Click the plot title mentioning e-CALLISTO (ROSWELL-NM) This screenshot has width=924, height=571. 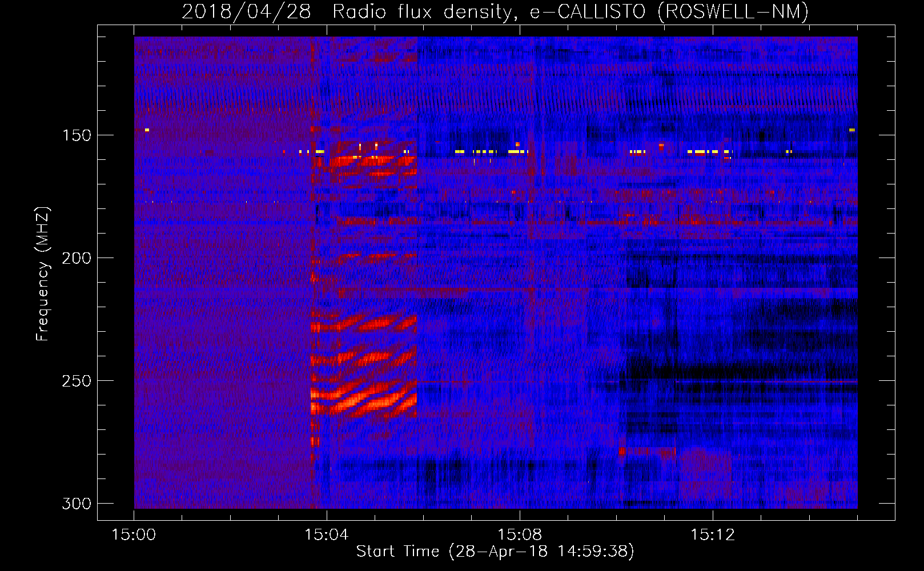[495, 12]
